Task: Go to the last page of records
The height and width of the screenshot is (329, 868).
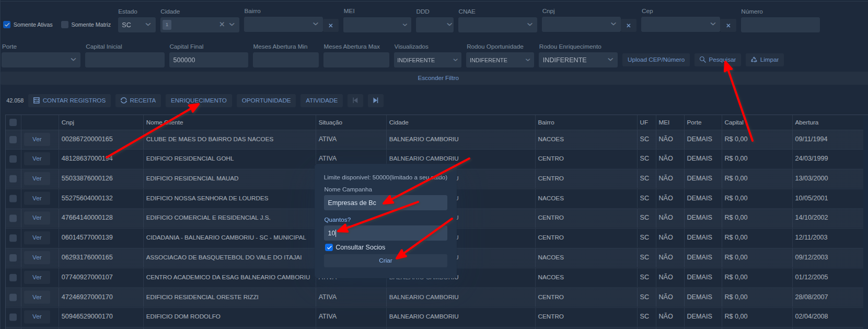Action: (376, 100)
